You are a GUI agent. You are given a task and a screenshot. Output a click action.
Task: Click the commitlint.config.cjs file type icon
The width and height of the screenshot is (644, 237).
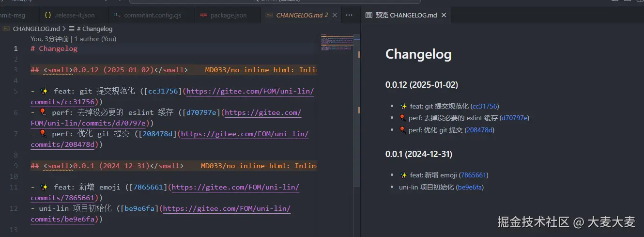coord(116,15)
